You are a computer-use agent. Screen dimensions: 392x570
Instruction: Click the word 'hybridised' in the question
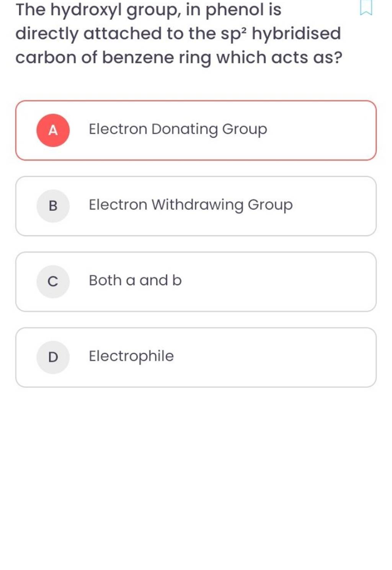[x=296, y=34]
